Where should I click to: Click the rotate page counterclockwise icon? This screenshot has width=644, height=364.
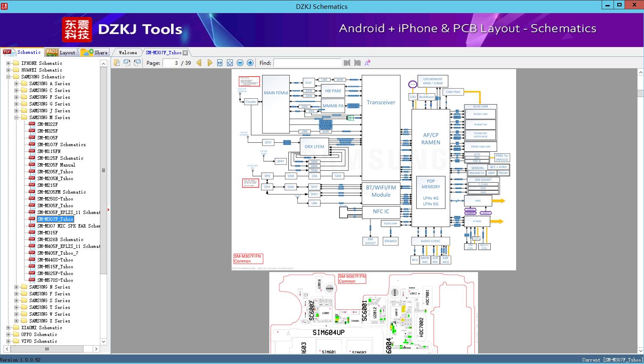pos(127,63)
